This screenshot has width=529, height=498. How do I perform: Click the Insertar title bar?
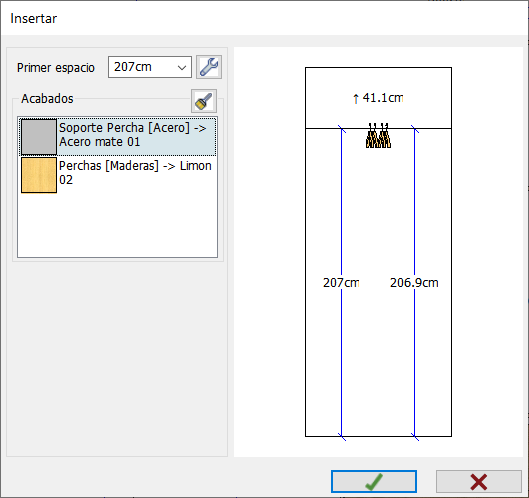tap(264, 18)
